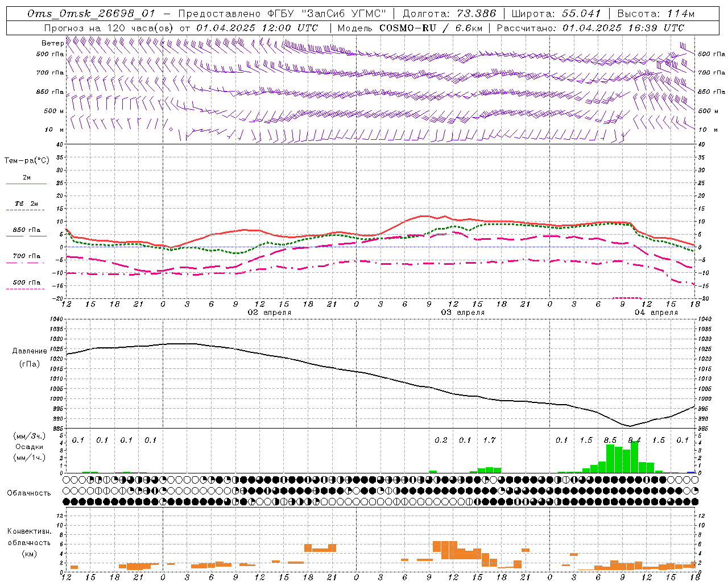Click the Конвективн. convective cloud label
This screenshot has height=582, width=728.
coord(29,531)
